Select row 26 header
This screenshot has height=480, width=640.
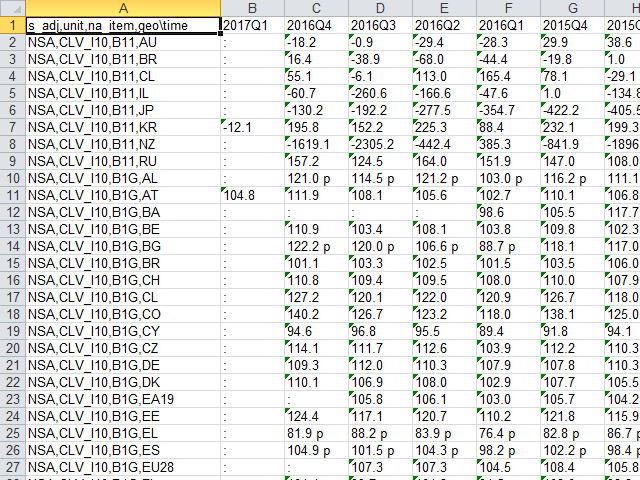(12, 450)
